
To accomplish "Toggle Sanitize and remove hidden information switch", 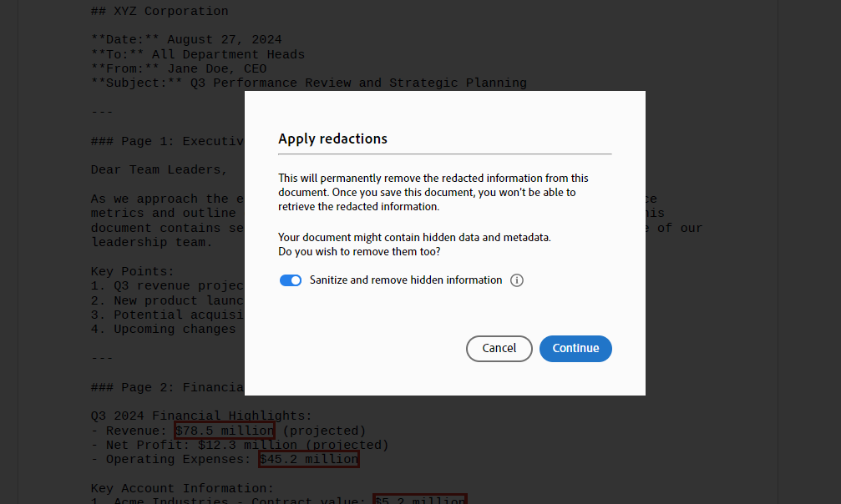I will (290, 280).
